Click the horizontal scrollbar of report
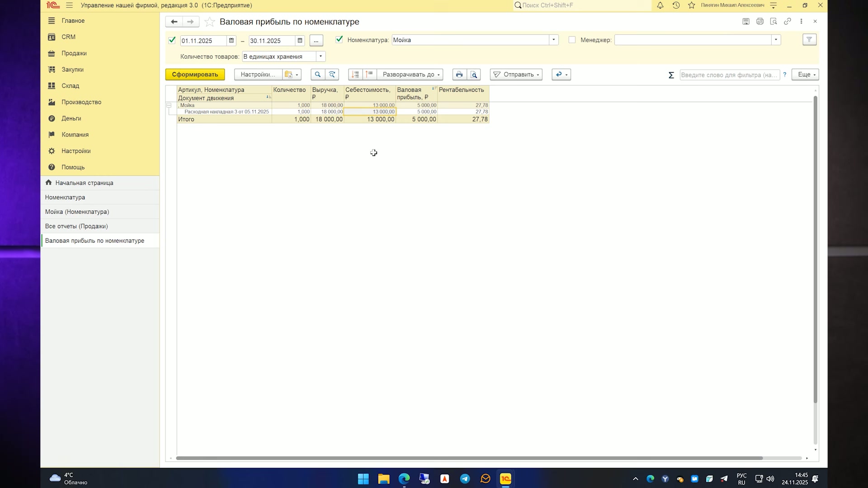Viewport: 868px width, 488px height. (x=469, y=458)
